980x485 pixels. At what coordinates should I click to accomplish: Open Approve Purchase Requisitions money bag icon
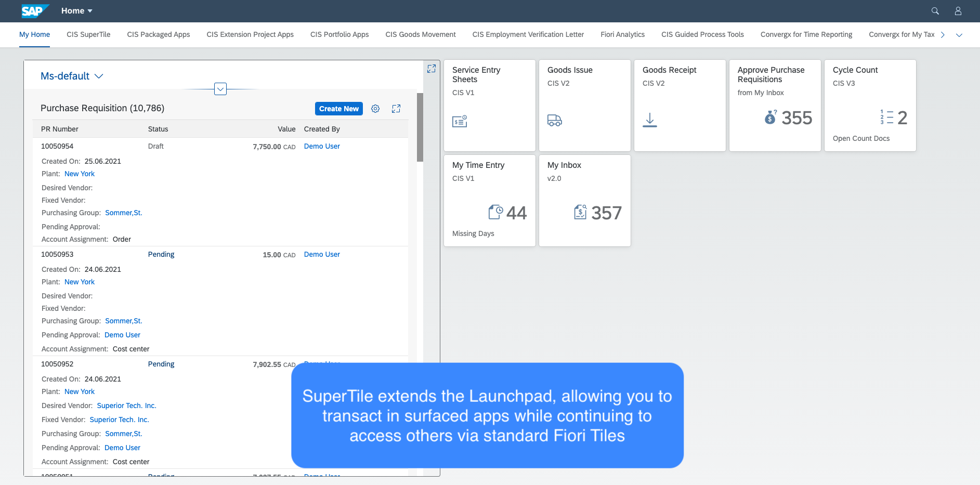(771, 117)
